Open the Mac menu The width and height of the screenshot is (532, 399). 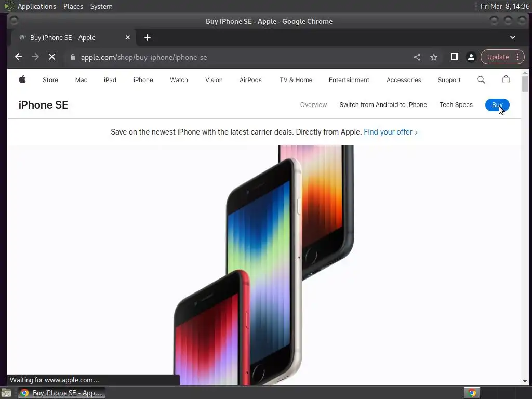click(x=81, y=80)
